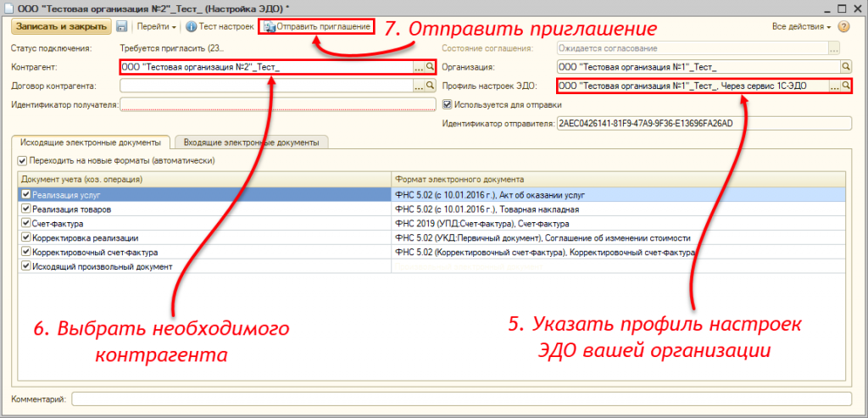Open magnifier of Организация field
868x418 pixels.
(x=846, y=67)
